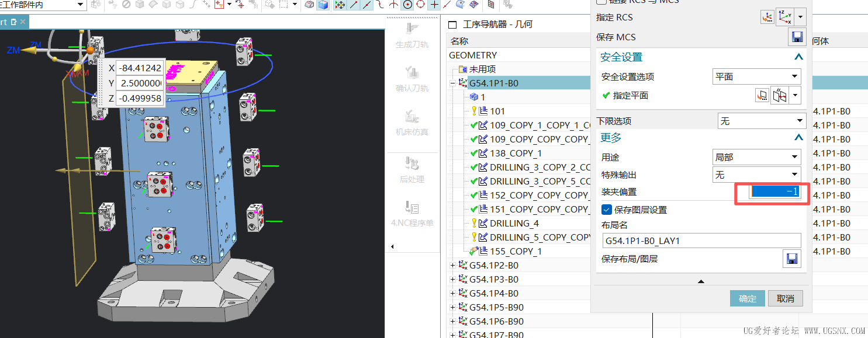Select operation 101 in the navigator
This screenshot has width=868, height=338.
(x=497, y=111)
